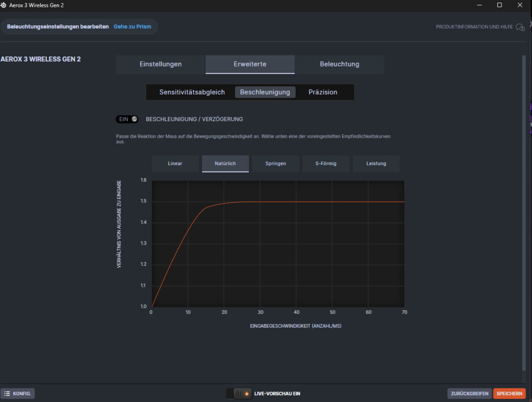Pick the Springen curve preset
The height and width of the screenshot is (402, 532).
275,164
